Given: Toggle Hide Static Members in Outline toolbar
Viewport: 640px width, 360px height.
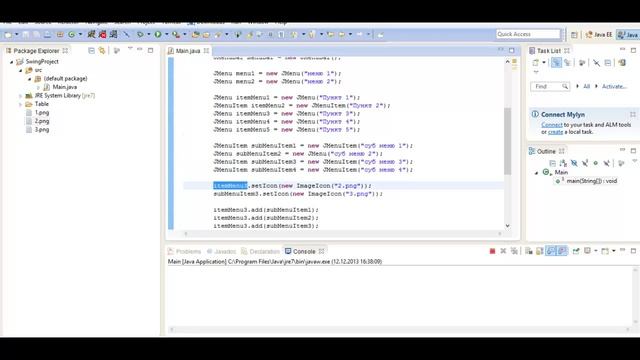Looking at the screenshot, I should pos(585,163).
